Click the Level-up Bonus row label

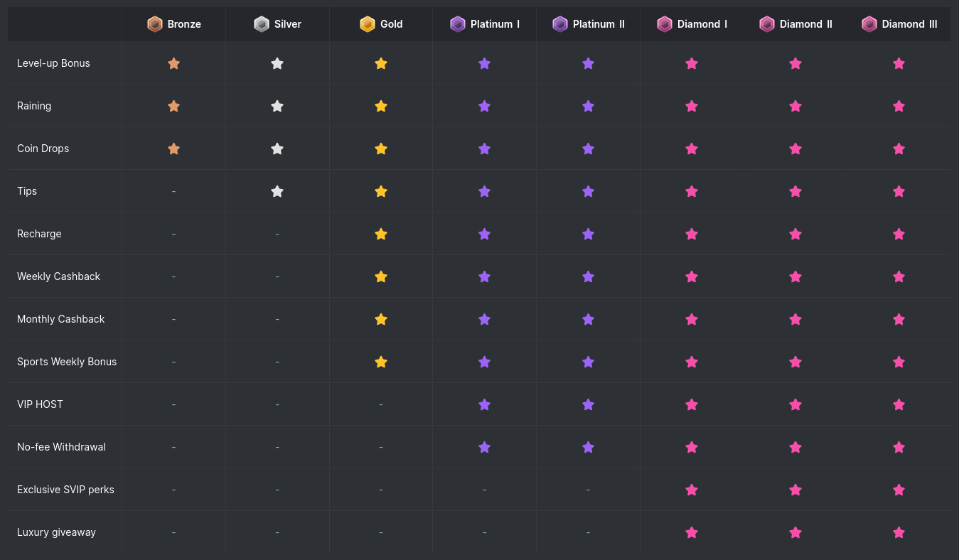tap(53, 63)
